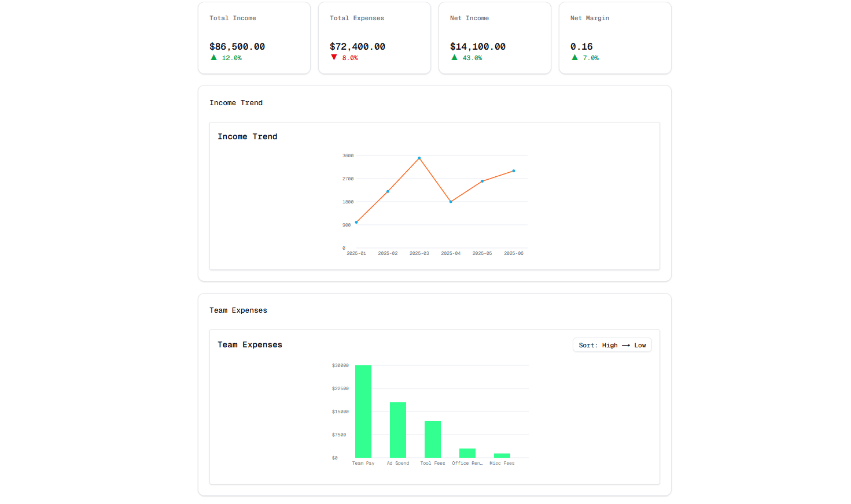Click the Total Income card label
The height and width of the screenshot is (504, 851).
[233, 18]
